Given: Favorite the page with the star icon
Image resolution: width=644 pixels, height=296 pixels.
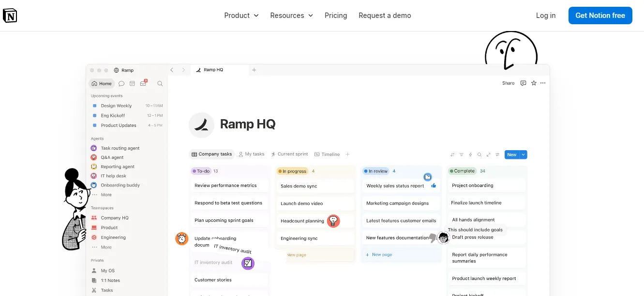Looking at the screenshot, I should click(x=534, y=83).
